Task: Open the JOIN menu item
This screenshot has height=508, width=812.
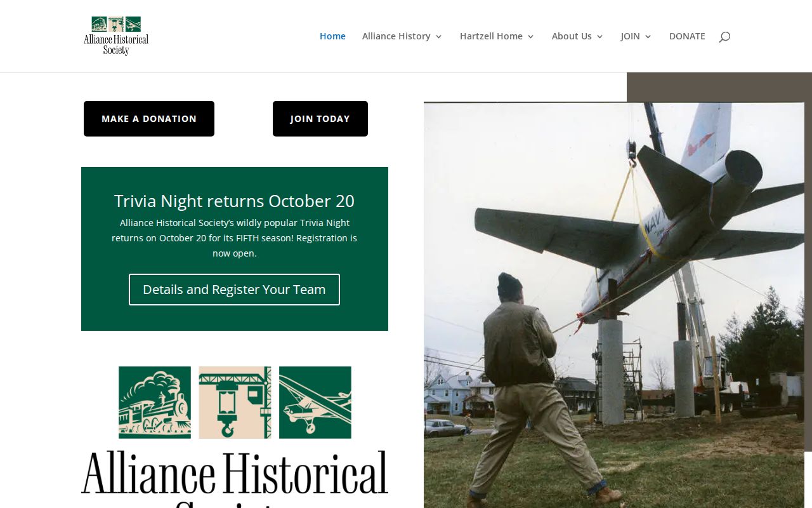Action: [630, 36]
